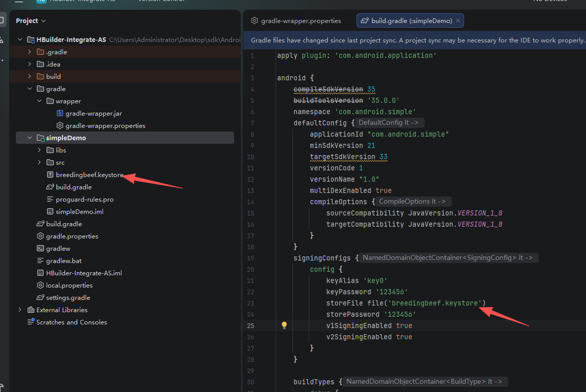The height and width of the screenshot is (392, 586).
Task: Select local.properties file
Action: (x=69, y=285)
